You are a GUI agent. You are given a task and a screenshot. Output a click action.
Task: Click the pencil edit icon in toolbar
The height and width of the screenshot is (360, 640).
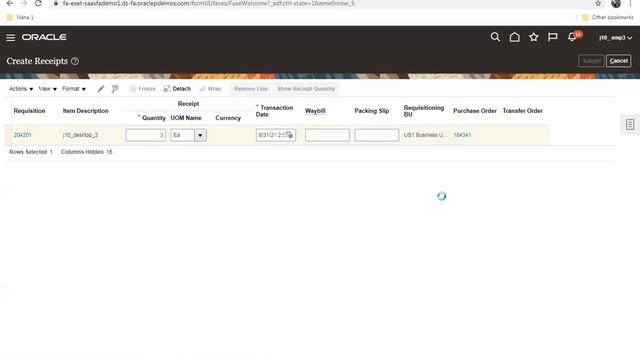coord(100,89)
